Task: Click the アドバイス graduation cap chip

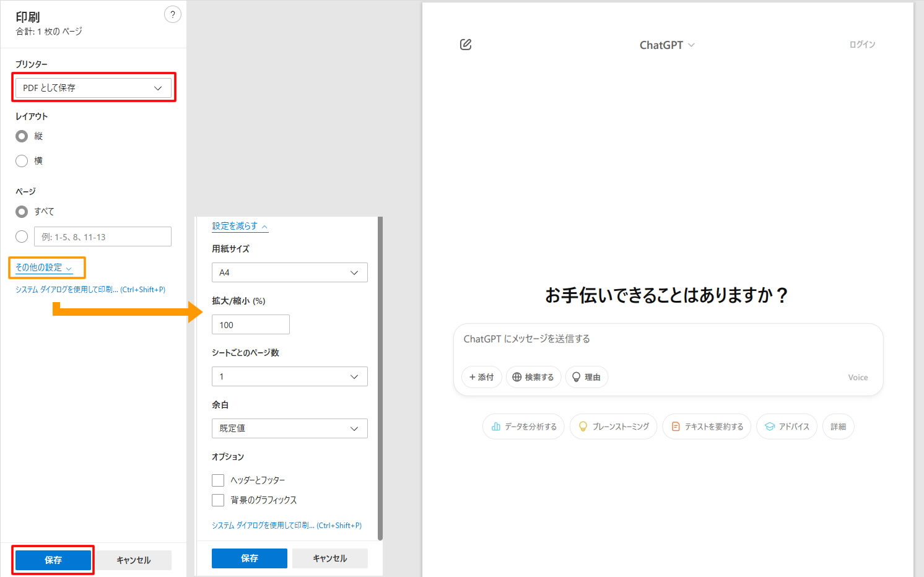Action: [x=787, y=427]
